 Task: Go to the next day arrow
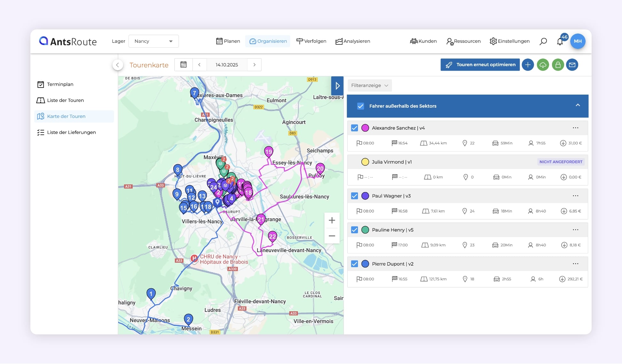[x=254, y=65]
